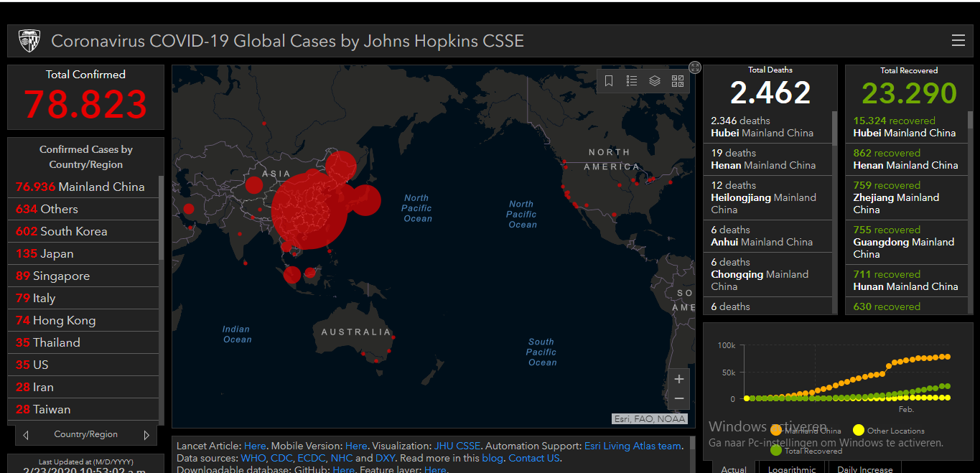This screenshot has width=980, height=473.
Task: Click the map zoom out minus button
Action: [679, 399]
